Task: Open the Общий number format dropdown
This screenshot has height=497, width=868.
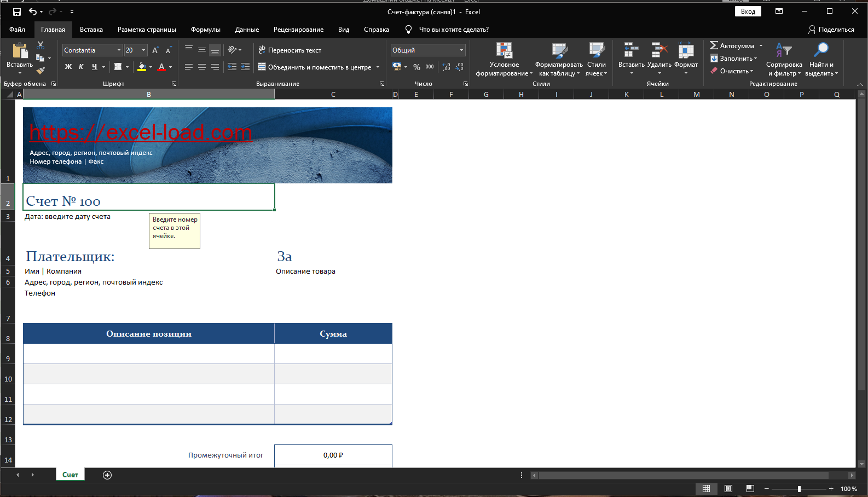Action: point(461,50)
